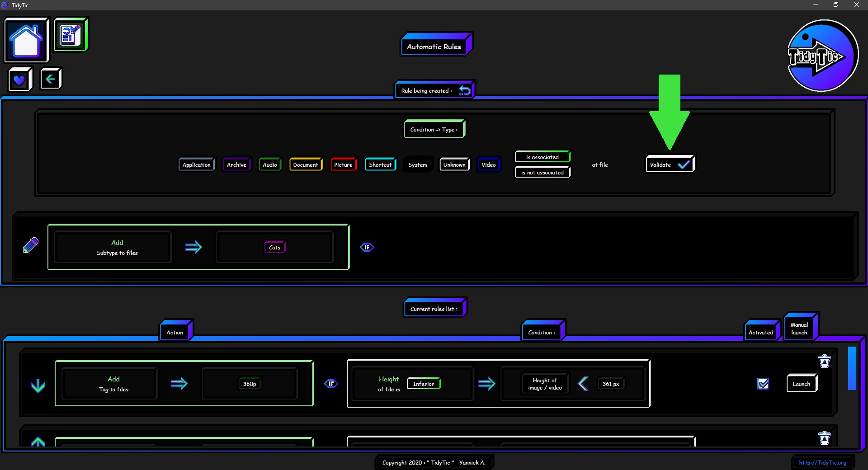Viewport: 868px width, 470px height.
Task: Select the 'is not associated' option
Action: 542,172
